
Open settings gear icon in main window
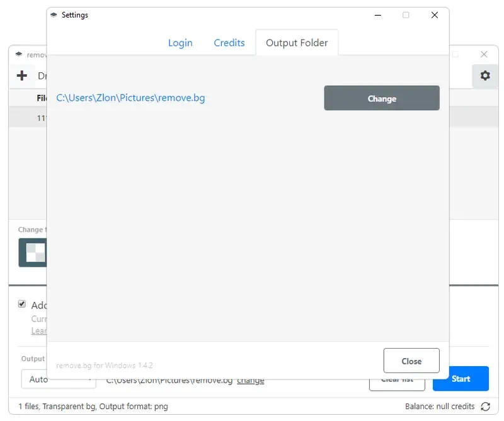coord(484,76)
